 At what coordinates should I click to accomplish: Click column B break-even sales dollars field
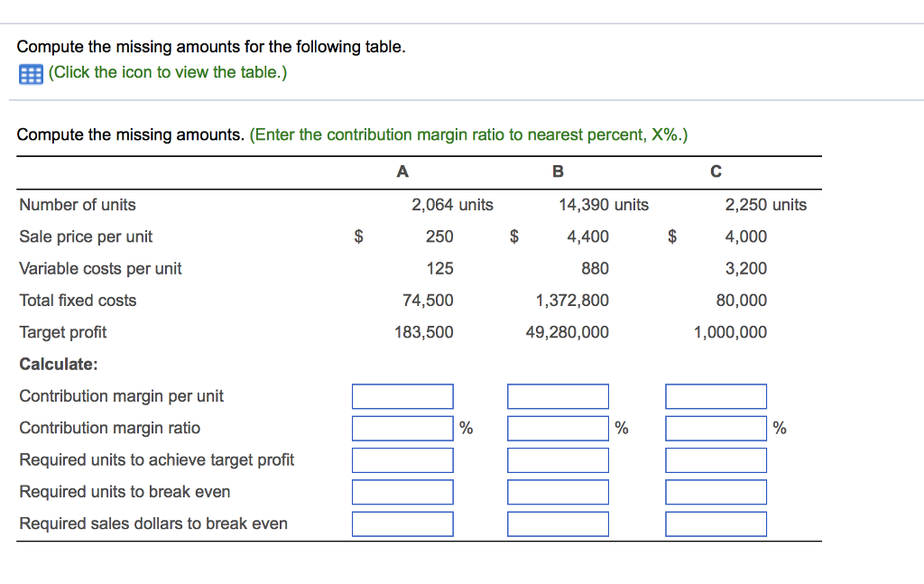558,523
